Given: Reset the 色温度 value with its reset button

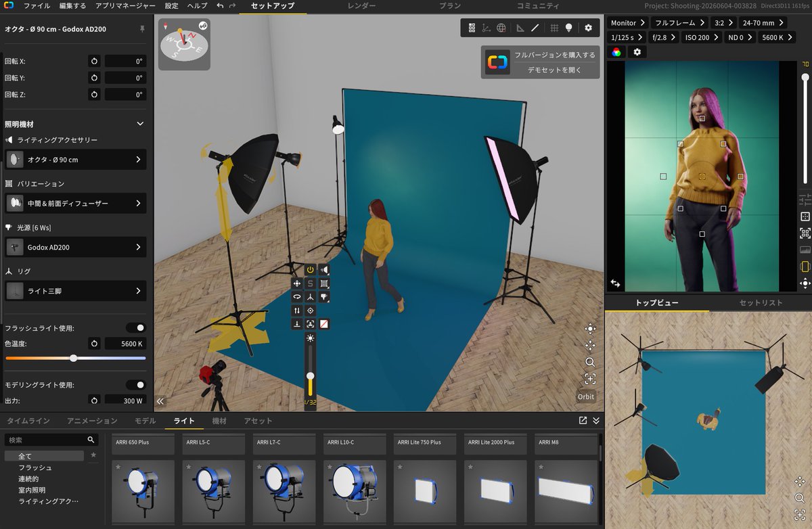Looking at the screenshot, I should click(x=94, y=344).
